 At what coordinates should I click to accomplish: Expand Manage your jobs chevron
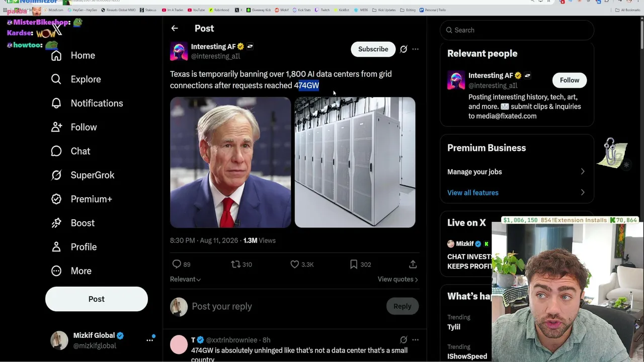pos(583,172)
